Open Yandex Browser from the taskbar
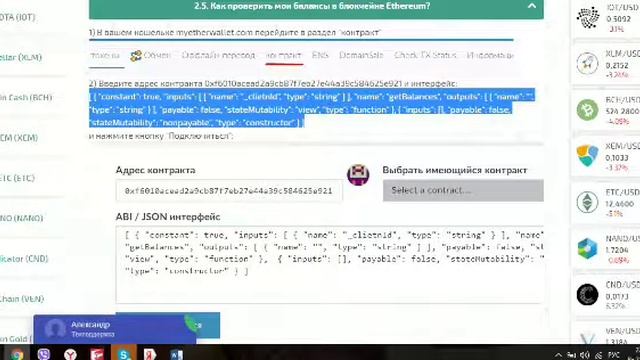The image size is (640, 360). [x=70, y=354]
